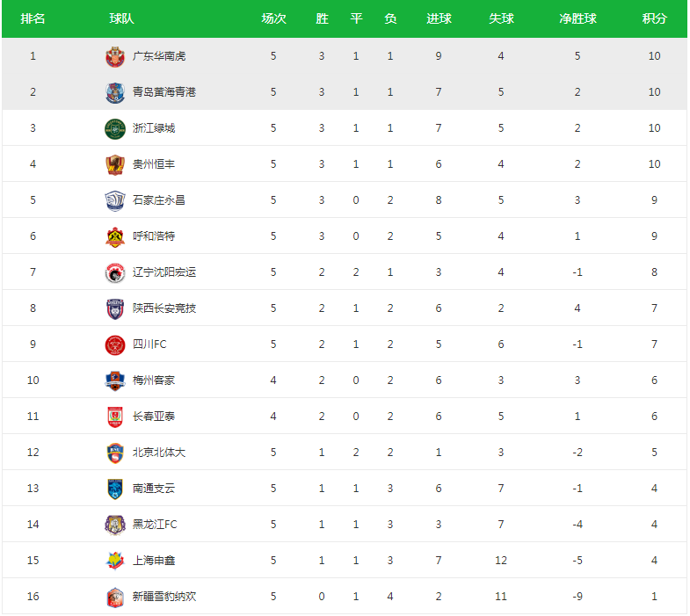The width and height of the screenshot is (690, 616).
Task: Click the 浙江绿城 green round logo
Action: [115, 128]
